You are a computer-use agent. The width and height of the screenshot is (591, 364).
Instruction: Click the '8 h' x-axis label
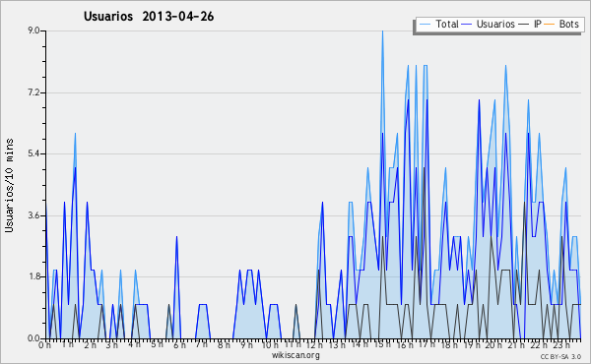pos(224,345)
